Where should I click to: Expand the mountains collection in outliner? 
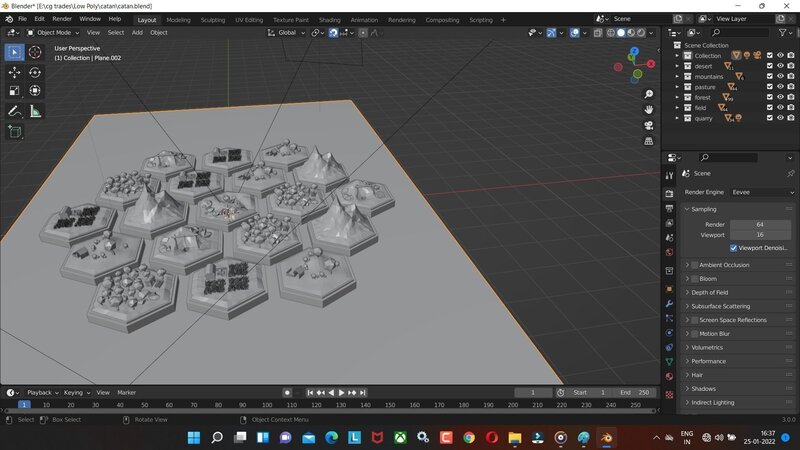click(677, 77)
